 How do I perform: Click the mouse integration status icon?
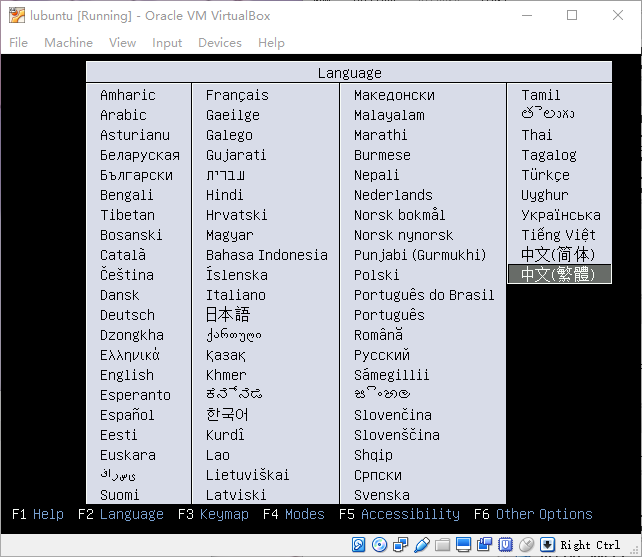(x=527, y=545)
